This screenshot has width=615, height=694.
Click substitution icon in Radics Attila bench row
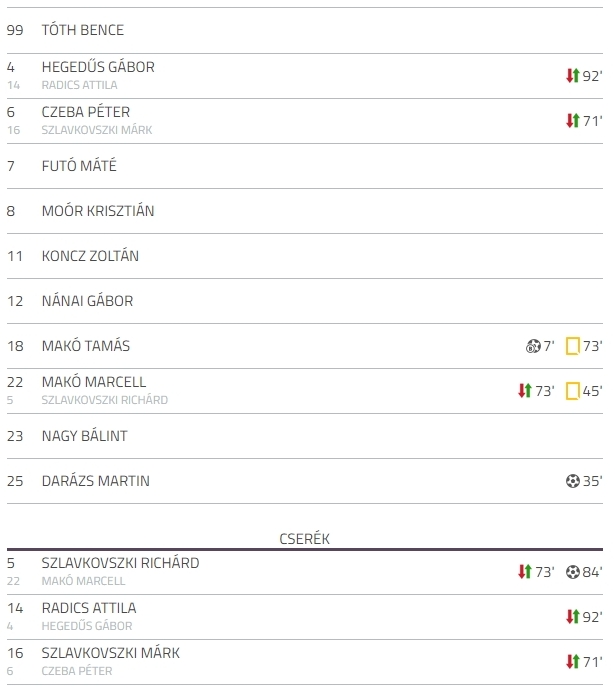coord(573,617)
